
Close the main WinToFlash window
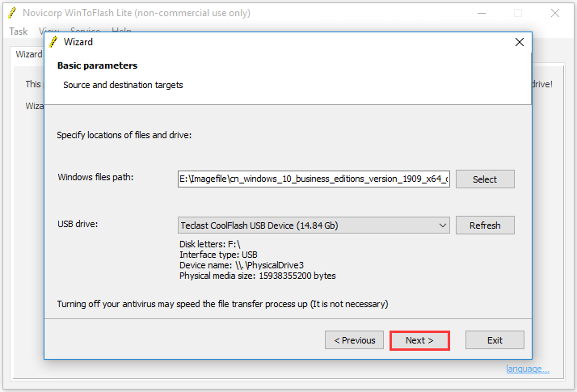pos(555,13)
